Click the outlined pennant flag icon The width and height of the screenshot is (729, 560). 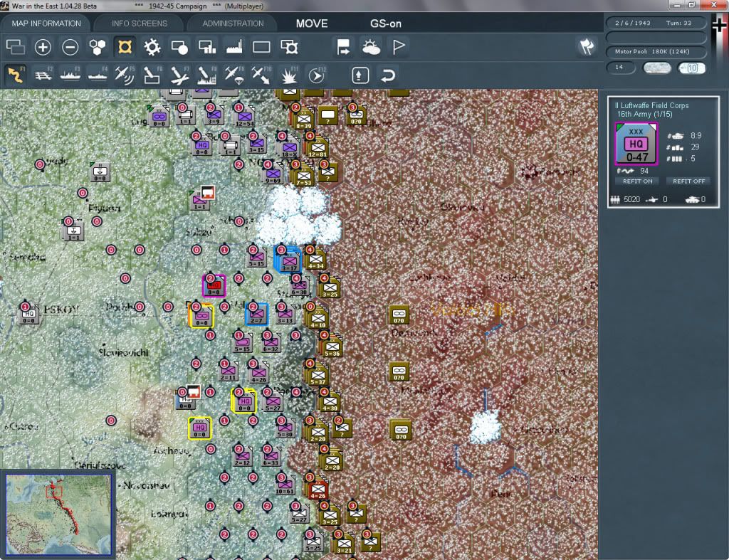pyautogui.click(x=399, y=47)
